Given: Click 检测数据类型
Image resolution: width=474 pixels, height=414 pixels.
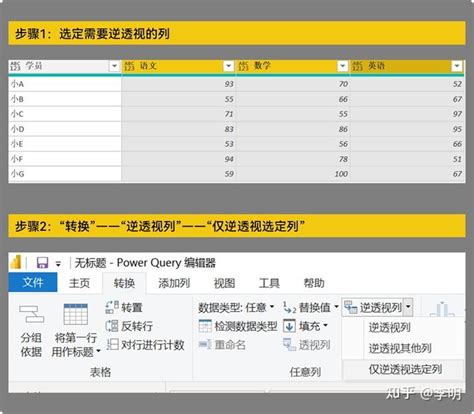Looking at the screenshot, I should 238,326.
